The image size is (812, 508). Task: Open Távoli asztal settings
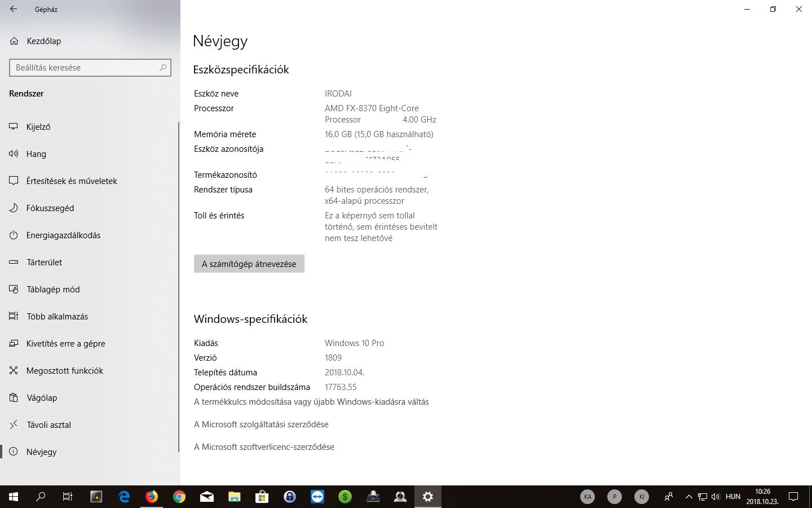[90, 424]
